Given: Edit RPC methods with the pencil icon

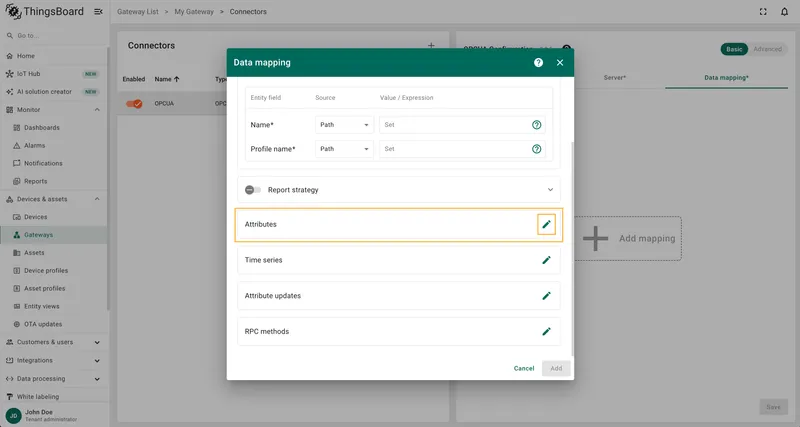Looking at the screenshot, I should pos(546,332).
